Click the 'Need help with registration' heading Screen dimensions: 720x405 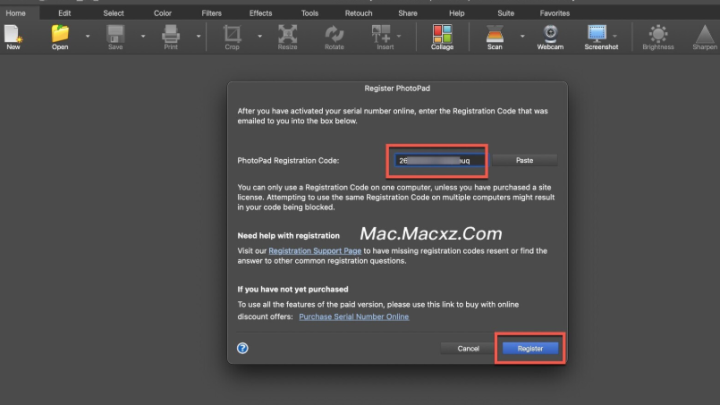[x=288, y=236]
